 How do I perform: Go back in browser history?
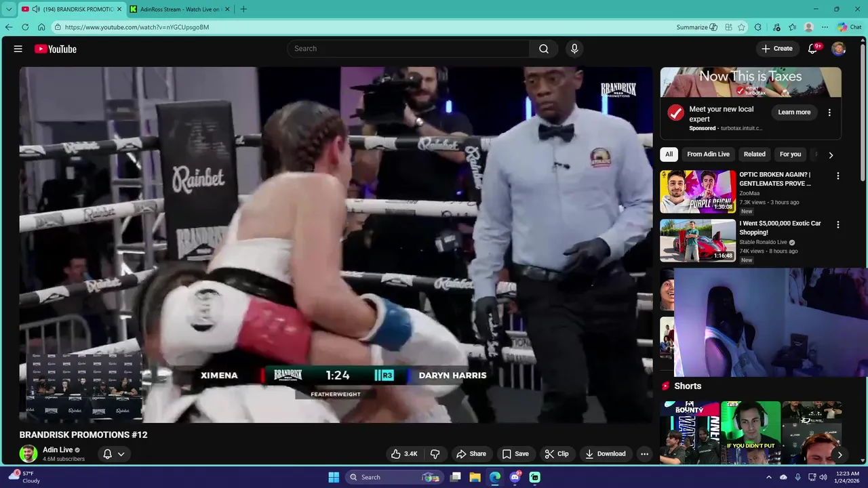(9, 27)
